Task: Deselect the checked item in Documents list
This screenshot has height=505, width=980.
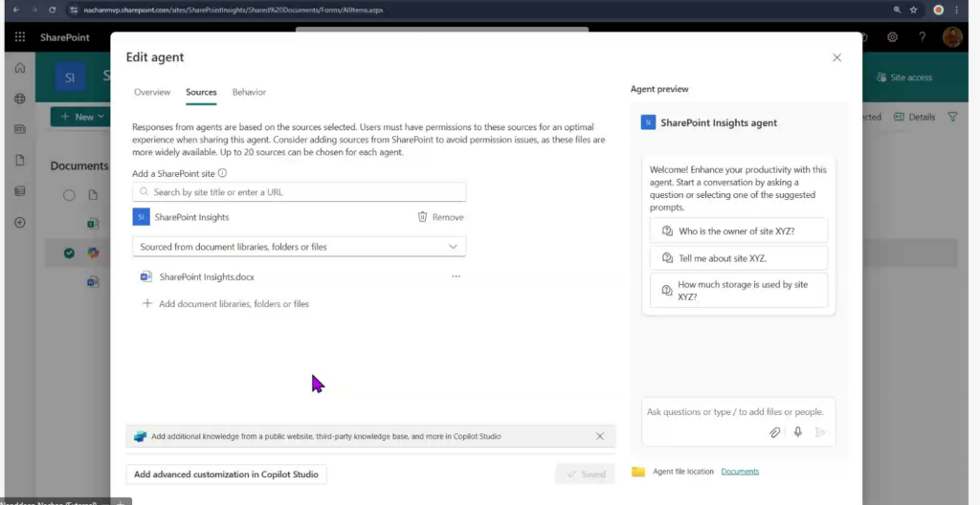Action: (69, 253)
